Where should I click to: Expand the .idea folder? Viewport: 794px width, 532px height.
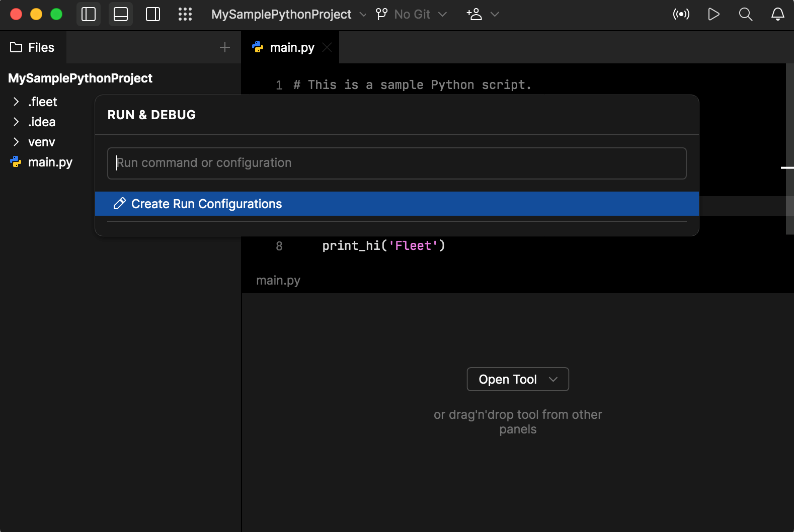16,122
